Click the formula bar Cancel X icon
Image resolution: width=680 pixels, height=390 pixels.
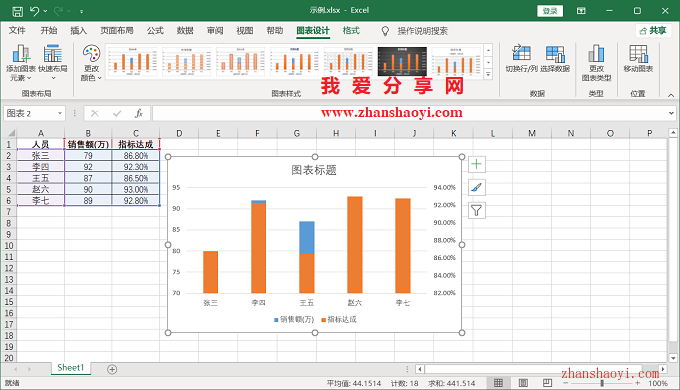[x=95, y=113]
